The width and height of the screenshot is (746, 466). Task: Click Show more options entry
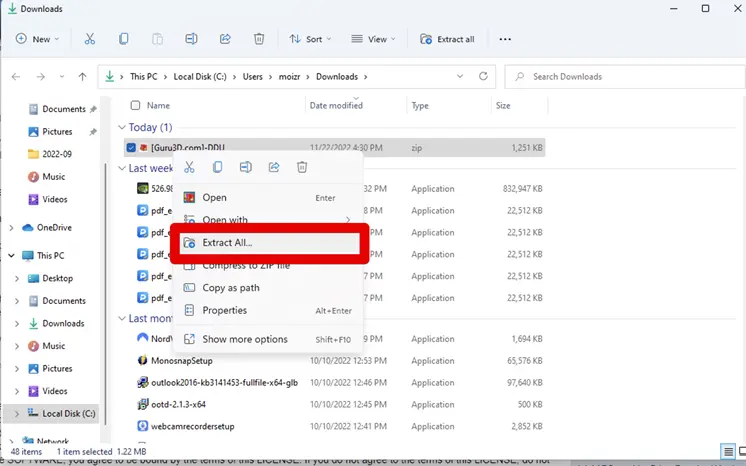click(244, 339)
